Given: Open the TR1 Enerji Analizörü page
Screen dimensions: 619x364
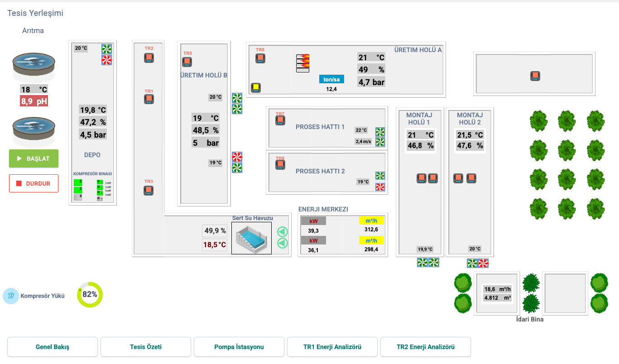Looking at the screenshot, I should (x=332, y=347).
